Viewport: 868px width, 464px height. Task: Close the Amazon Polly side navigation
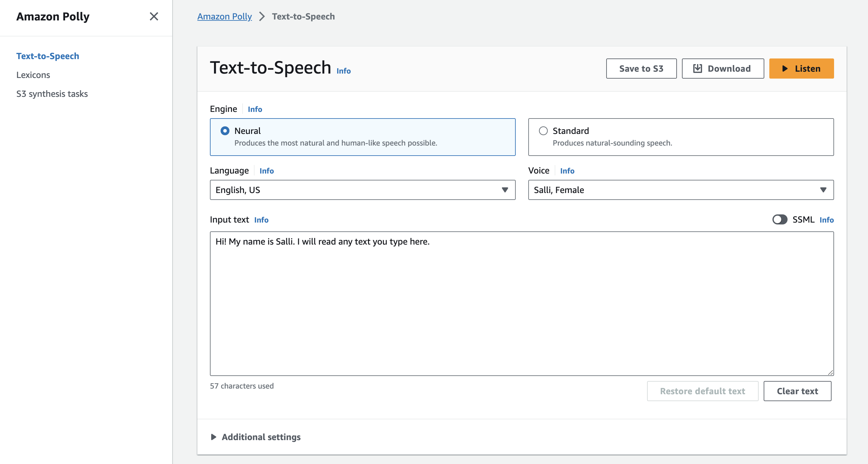point(154,16)
